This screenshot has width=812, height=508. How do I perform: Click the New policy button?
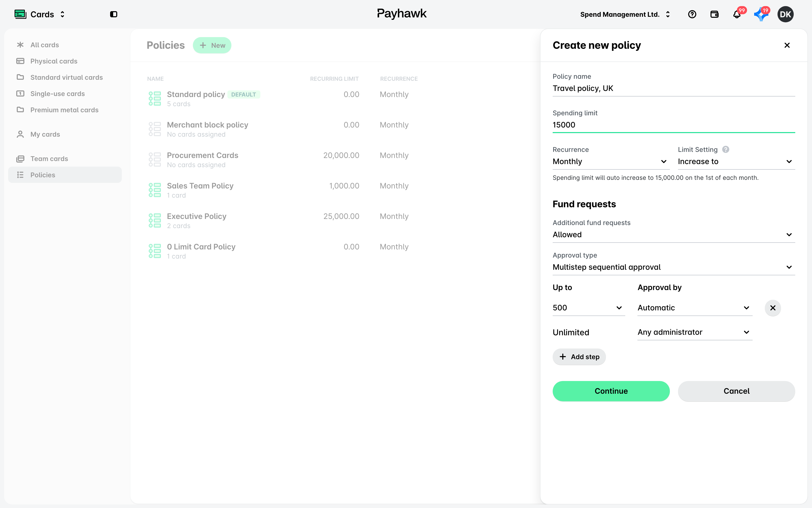[x=212, y=45]
